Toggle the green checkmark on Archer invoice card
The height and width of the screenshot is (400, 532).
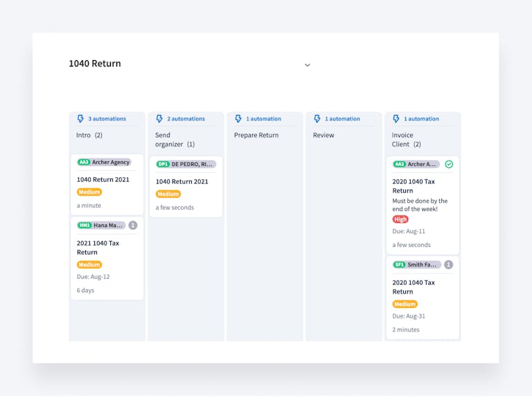point(449,165)
